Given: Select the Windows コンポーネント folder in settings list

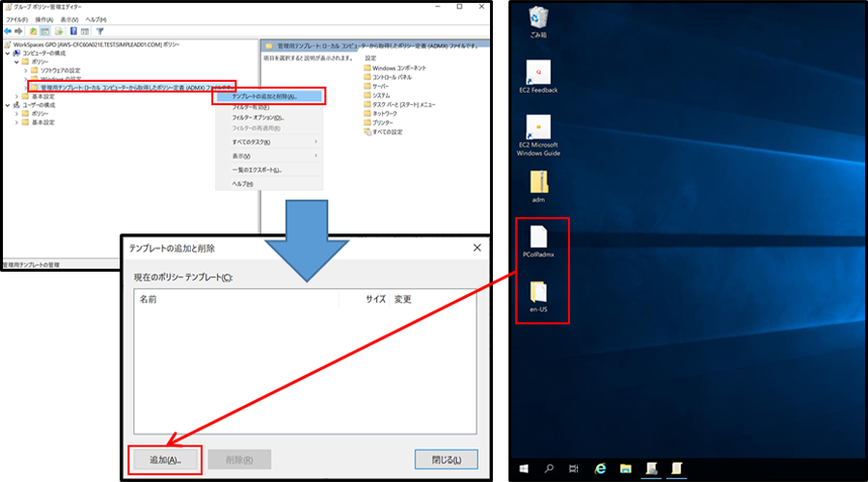Looking at the screenshot, I should tap(394, 67).
